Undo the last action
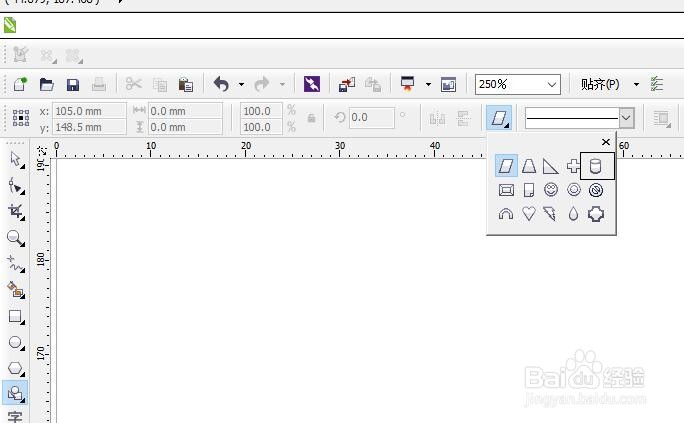This screenshot has width=684, height=423. (222, 84)
